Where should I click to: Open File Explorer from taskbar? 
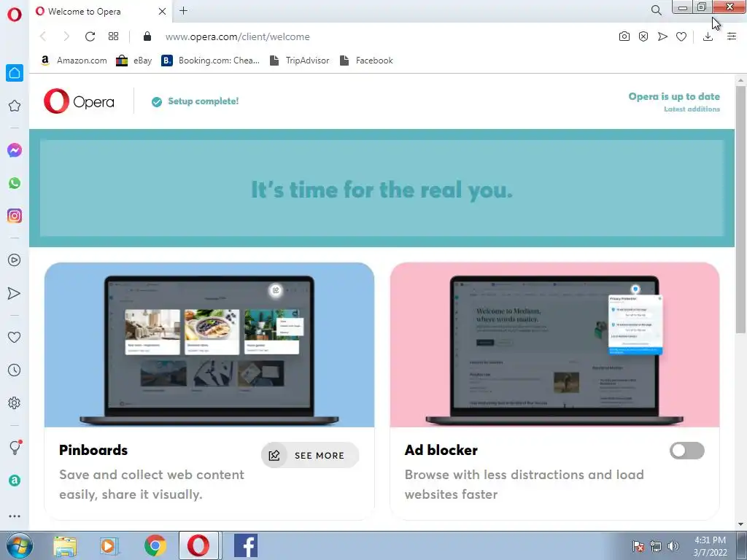click(x=65, y=545)
